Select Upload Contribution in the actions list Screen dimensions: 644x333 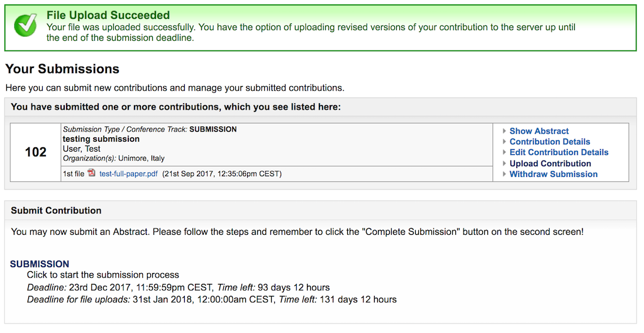[x=550, y=164]
